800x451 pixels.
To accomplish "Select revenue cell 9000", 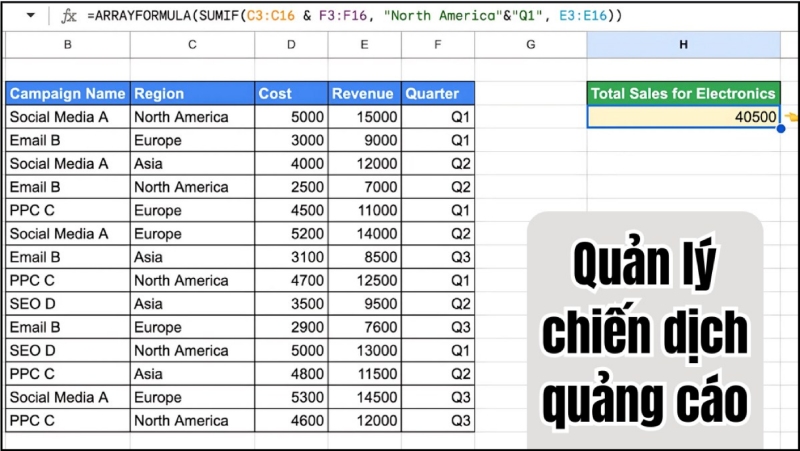I will (x=364, y=140).
